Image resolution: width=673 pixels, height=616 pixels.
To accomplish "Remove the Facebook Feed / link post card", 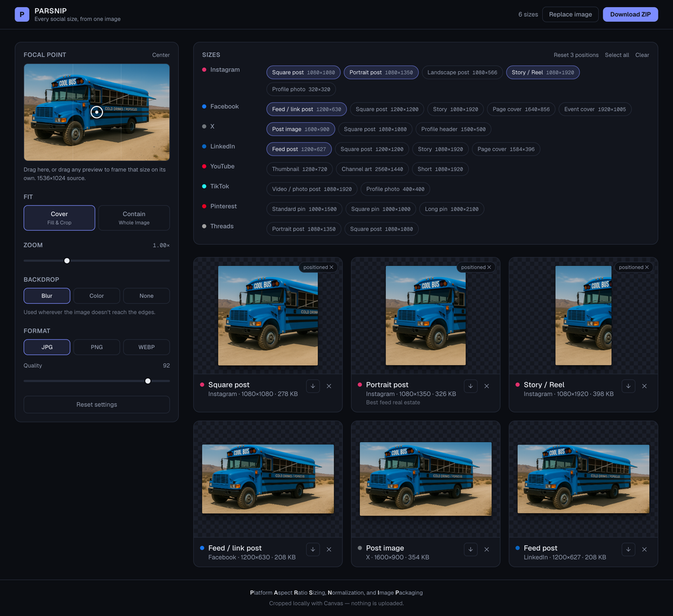I will [329, 550].
